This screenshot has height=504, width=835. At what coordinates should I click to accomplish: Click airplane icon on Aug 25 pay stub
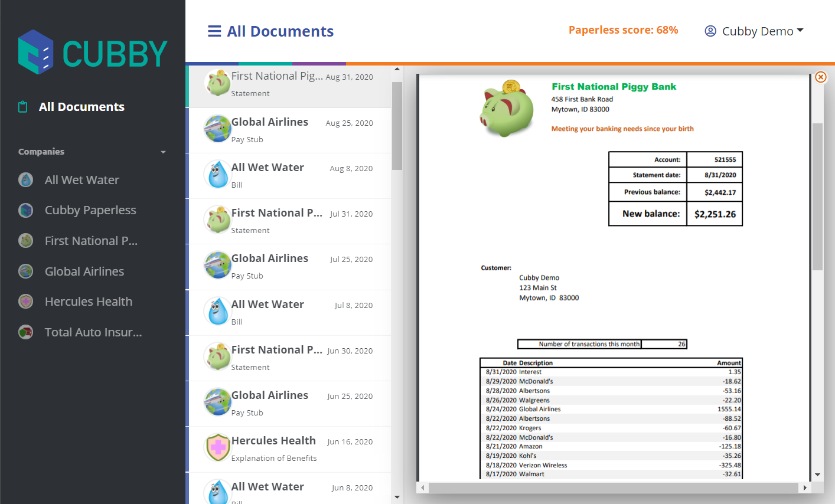pyautogui.click(x=217, y=129)
